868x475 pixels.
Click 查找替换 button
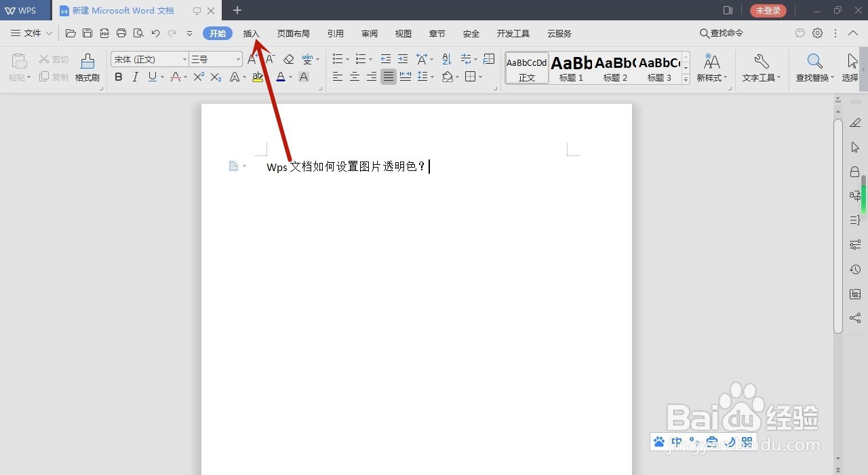coord(815,69)
